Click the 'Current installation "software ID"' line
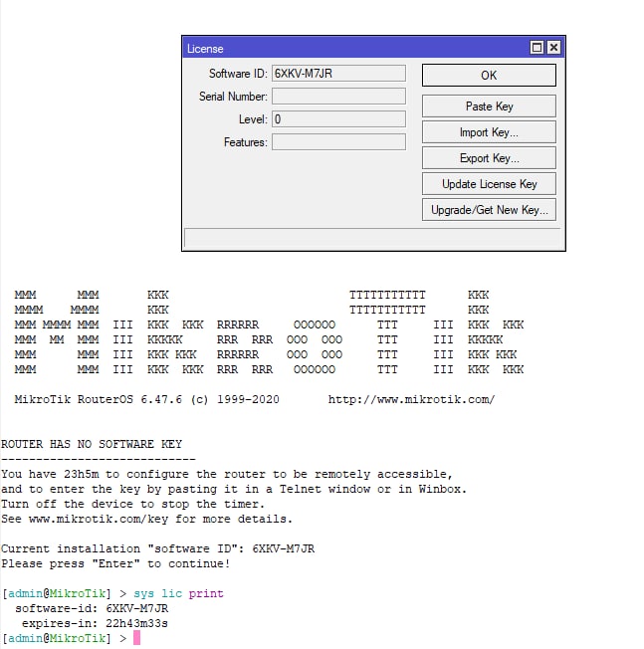The image size is (644, 649). pos(157,548)
